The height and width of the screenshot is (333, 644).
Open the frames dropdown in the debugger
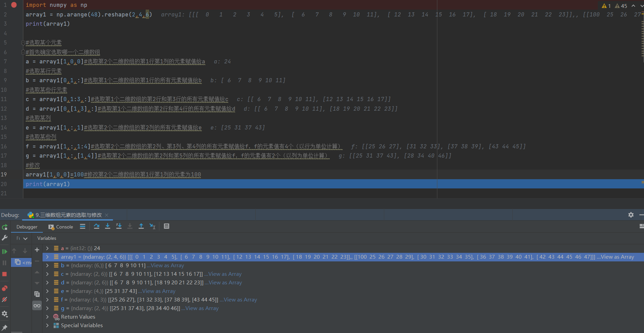click(x=21, y=238)
